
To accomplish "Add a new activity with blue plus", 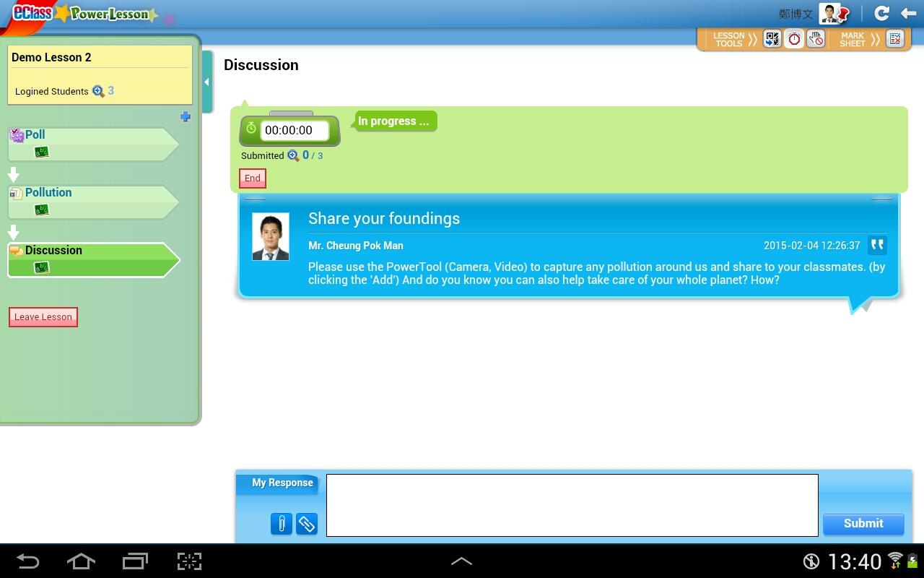I will point(186,116).
